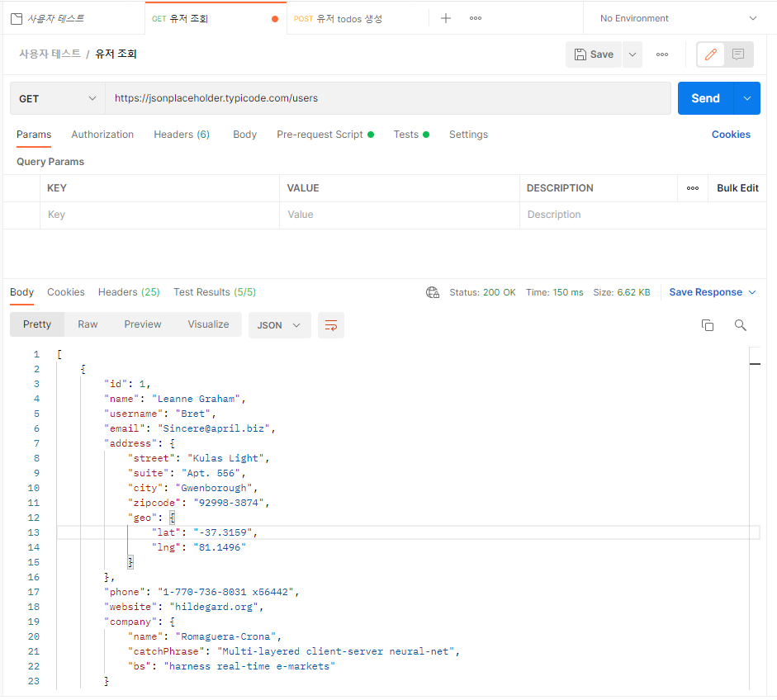Send the request
Image resolution: width=777 pixels, height=700 pixels.
[x=705, y=98]
